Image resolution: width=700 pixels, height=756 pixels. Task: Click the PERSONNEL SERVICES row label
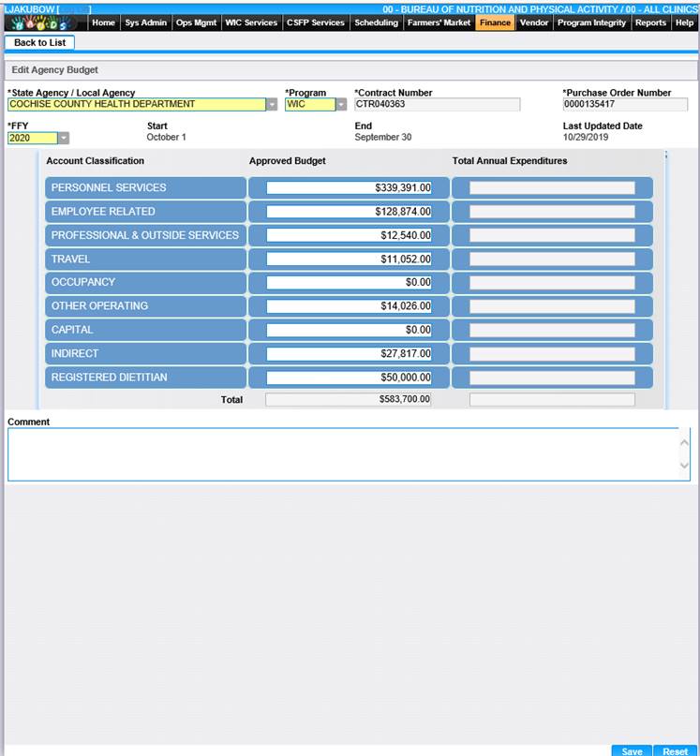point(109,187)
